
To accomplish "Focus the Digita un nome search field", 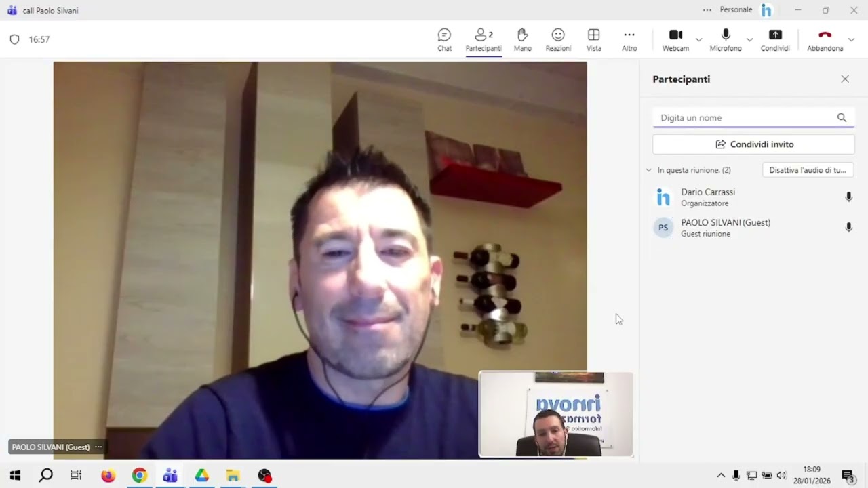I will 753,117.
